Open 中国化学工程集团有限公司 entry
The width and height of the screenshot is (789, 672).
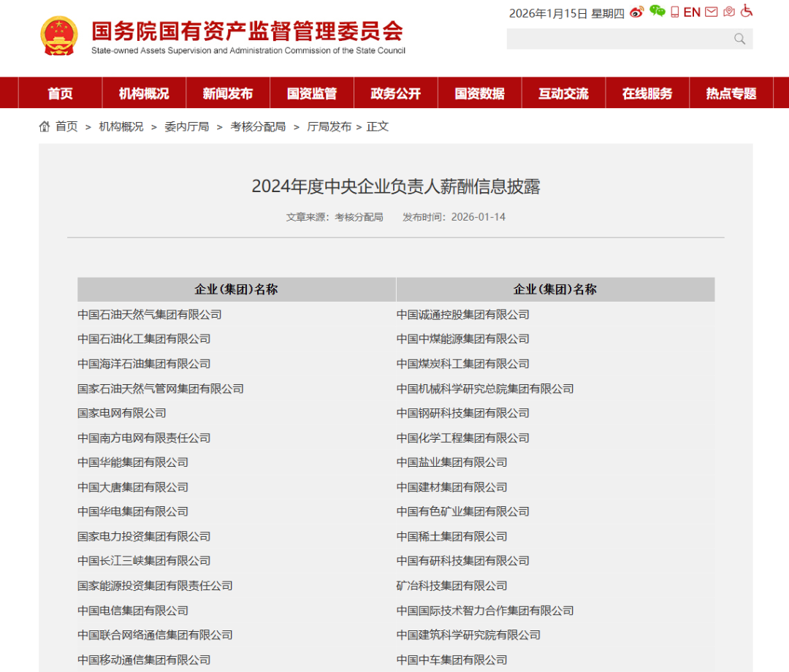pyautogui.click(x=463, y=438)
